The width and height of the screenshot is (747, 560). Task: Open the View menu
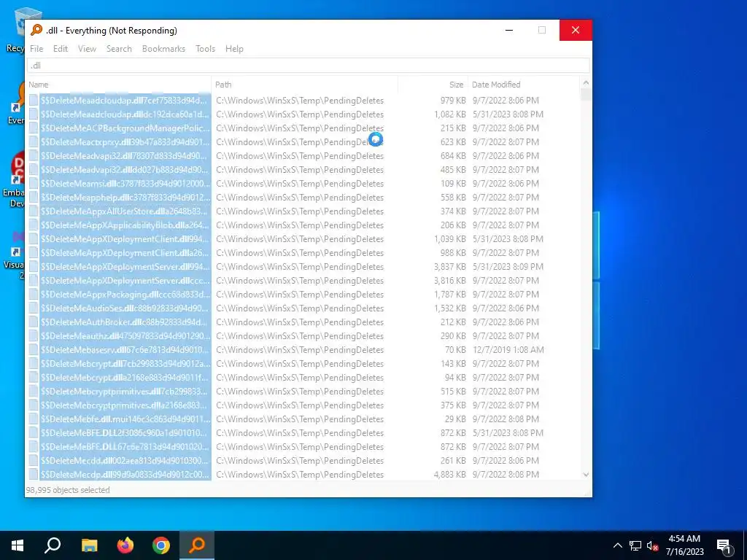[x=88, y=49]
